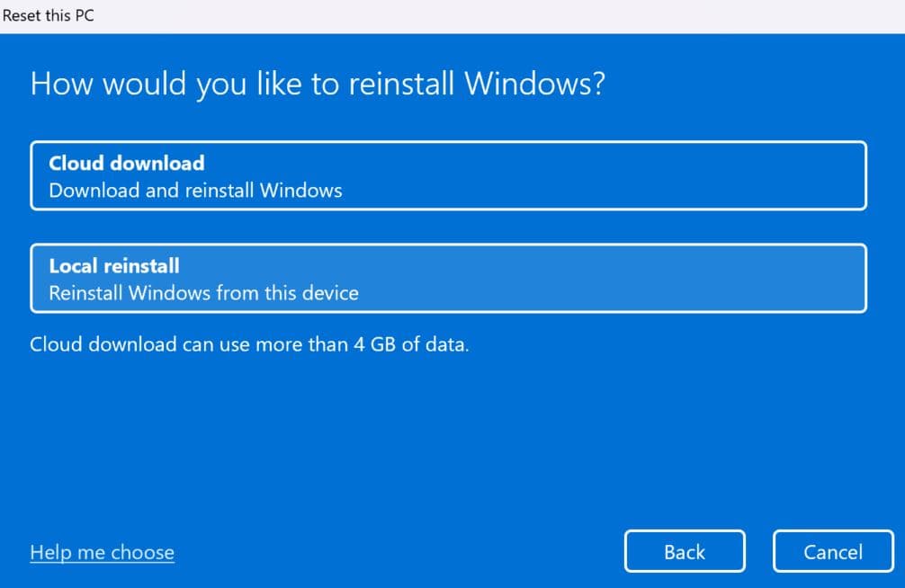The width and height of the screenshot is (905, 588).
Task: Focus the Reset this PC window title
Action: [x=48, y=16]
